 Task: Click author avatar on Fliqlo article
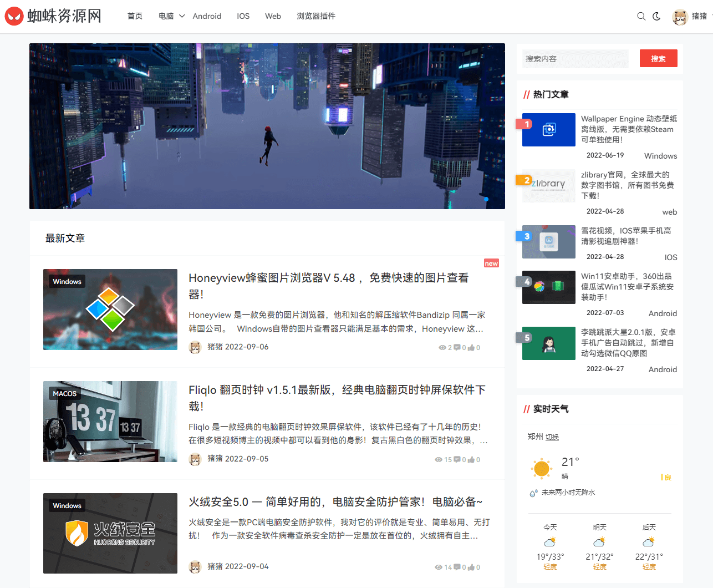[x=195, y=459]
